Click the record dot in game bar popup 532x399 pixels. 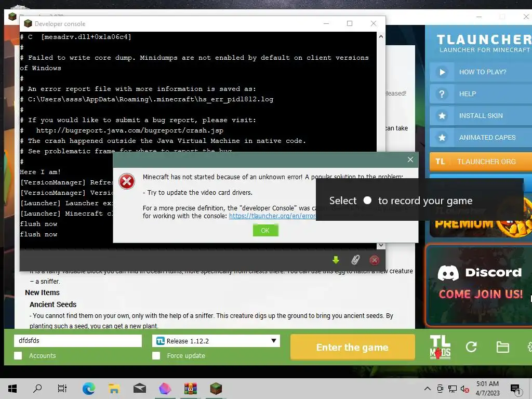pyautogui.click(x=367, y=200)
